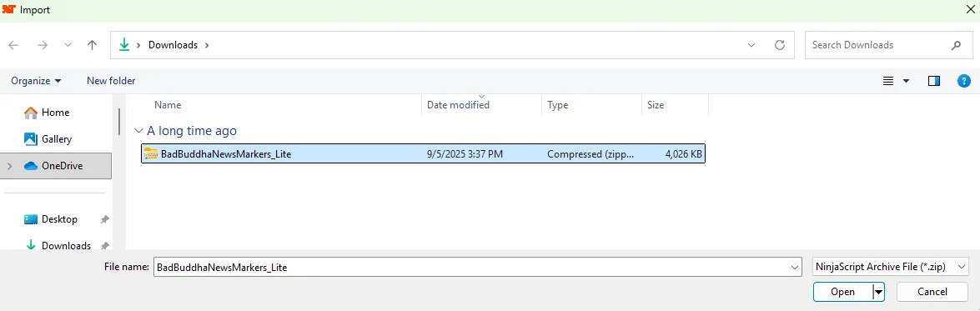This screenshot has width=980, height=311.
Task: Click the navigation pane scrollbar
Action: tap(118, 121)
